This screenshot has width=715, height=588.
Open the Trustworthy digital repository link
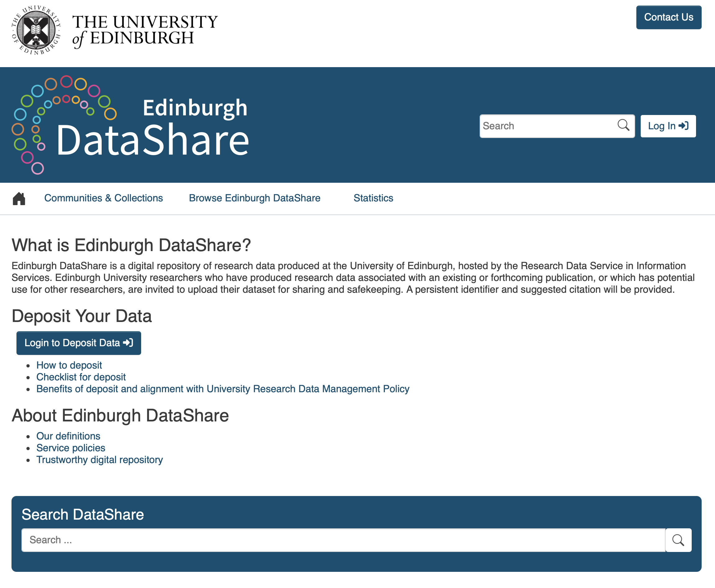[x=99, y=460]
